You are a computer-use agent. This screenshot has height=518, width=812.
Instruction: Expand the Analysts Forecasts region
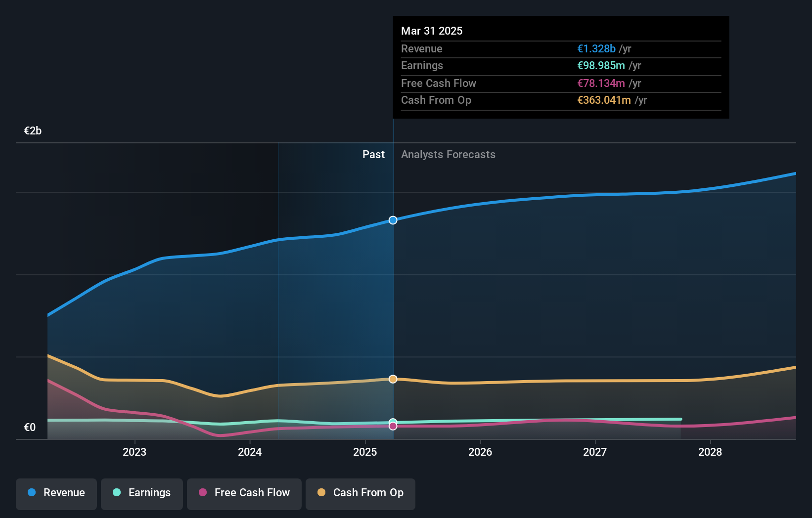[448, 154]
